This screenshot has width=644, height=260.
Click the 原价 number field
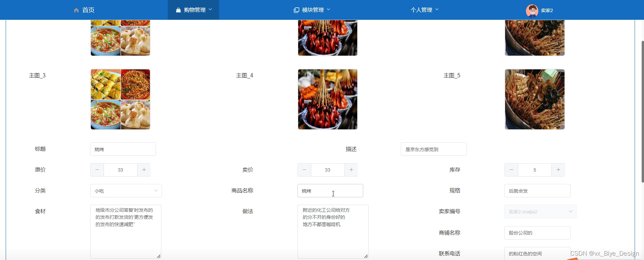coord(120,170)
